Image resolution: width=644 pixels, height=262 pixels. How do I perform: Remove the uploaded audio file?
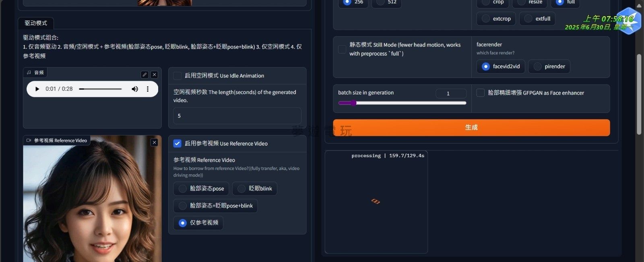tap(154, 75)
